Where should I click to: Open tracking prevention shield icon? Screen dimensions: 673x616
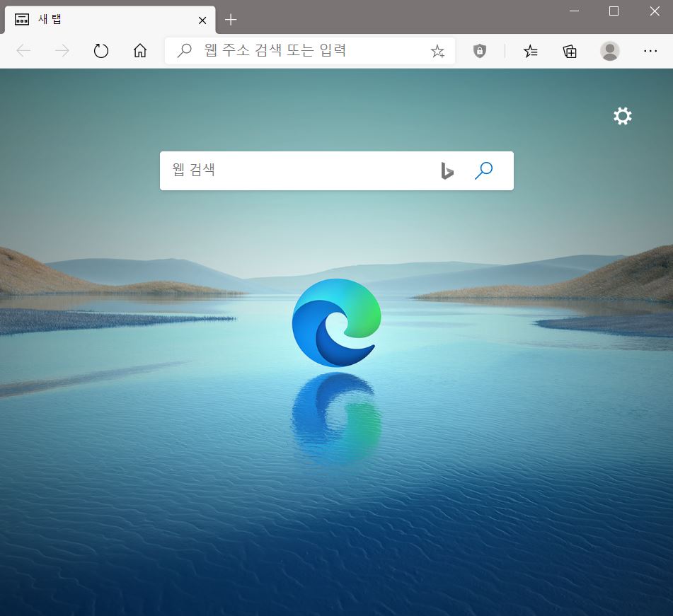tap(479, 51)
